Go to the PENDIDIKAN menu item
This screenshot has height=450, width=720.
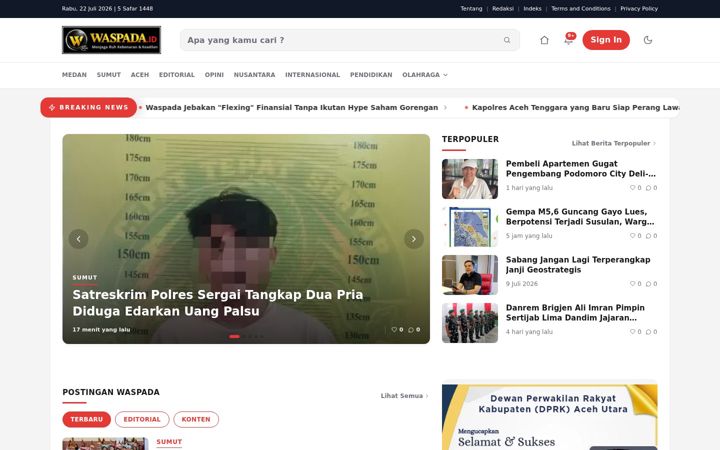371,75
